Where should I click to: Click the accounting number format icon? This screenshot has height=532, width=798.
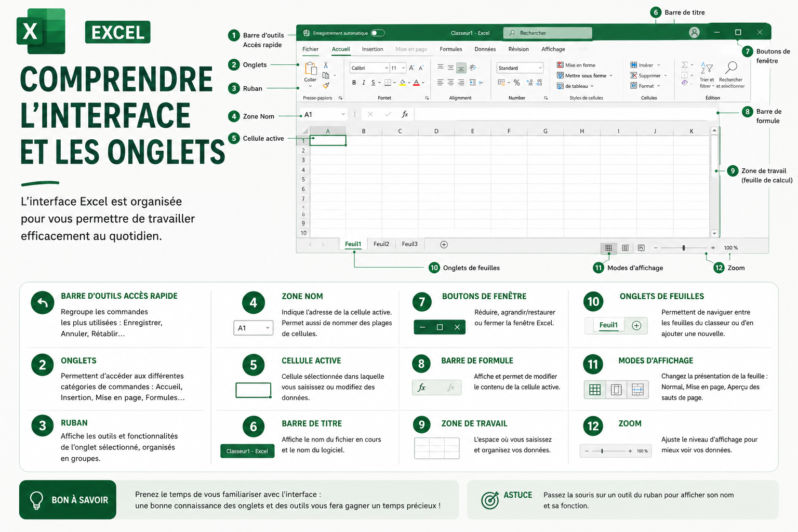point(501,82)
